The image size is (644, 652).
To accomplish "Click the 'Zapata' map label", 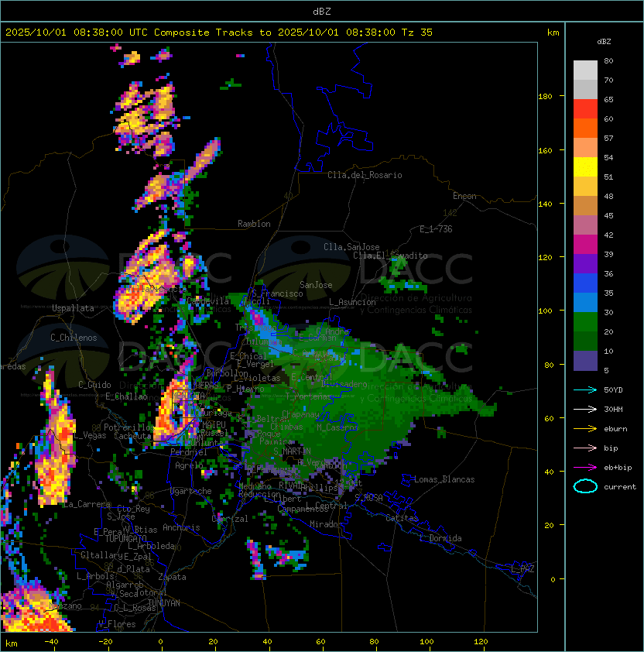I will click(172, 577).
